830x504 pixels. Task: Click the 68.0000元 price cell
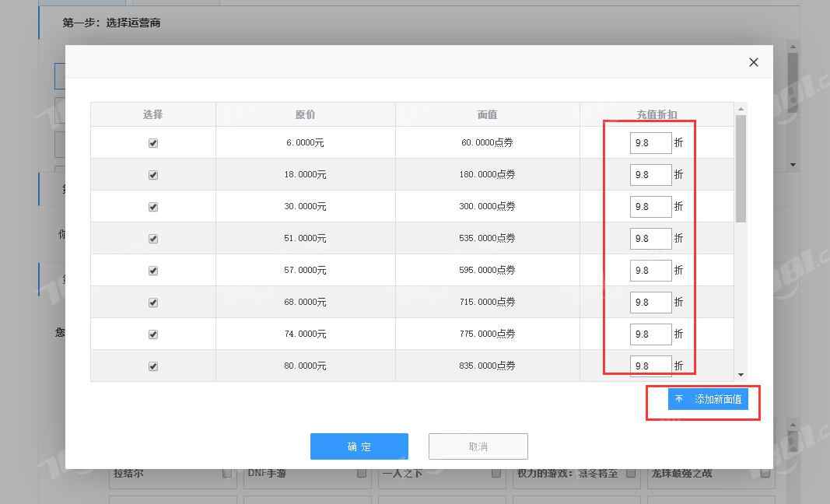pyautogui.click(x=306, y=302)
